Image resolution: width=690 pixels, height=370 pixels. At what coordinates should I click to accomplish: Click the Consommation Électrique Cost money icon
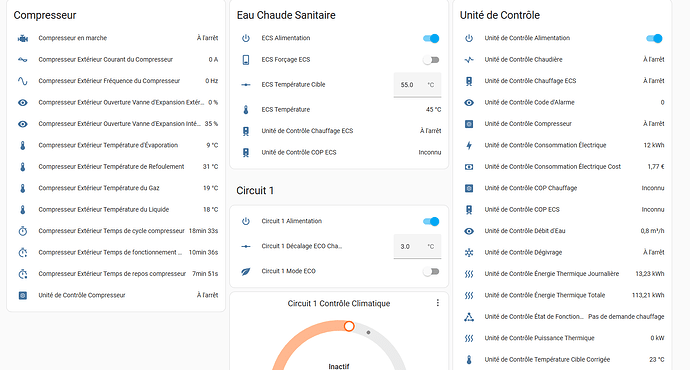469,167
